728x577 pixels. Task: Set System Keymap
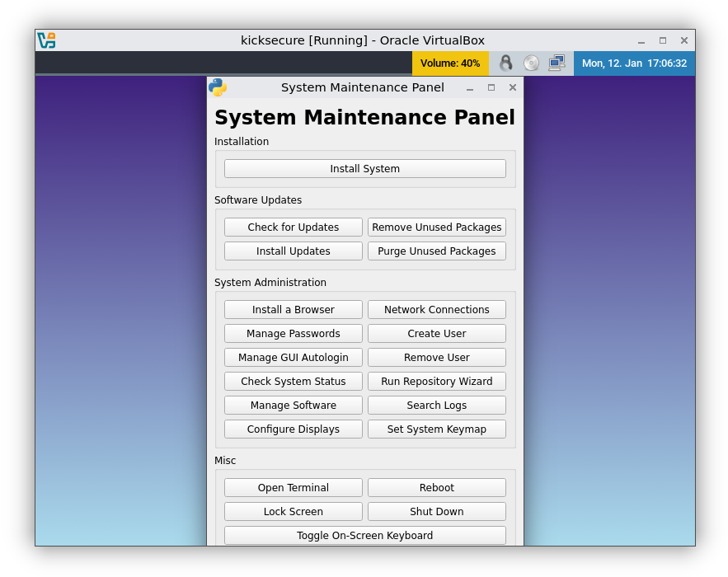click(437, 429)
